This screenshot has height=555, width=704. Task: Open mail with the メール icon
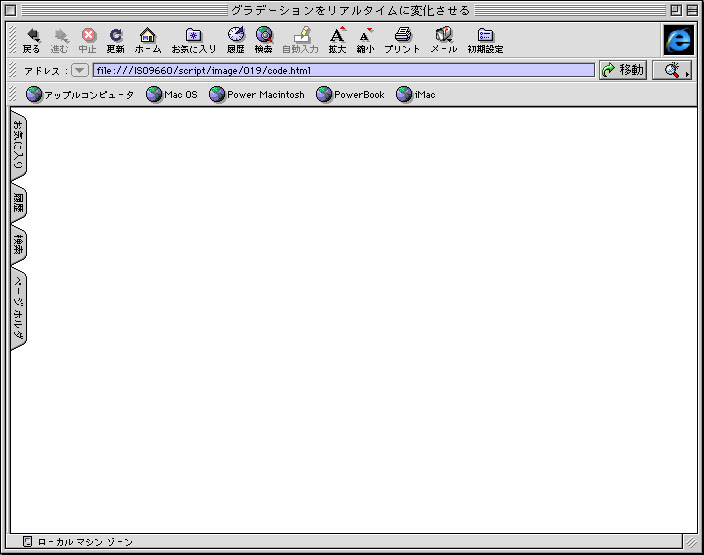point(444,40)
